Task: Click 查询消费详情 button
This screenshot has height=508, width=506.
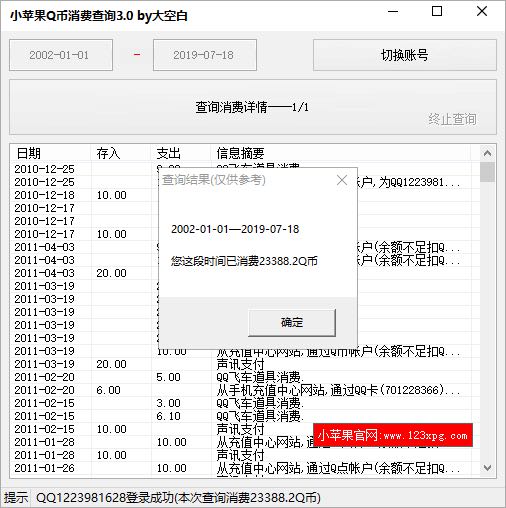Action: (253, 107)
